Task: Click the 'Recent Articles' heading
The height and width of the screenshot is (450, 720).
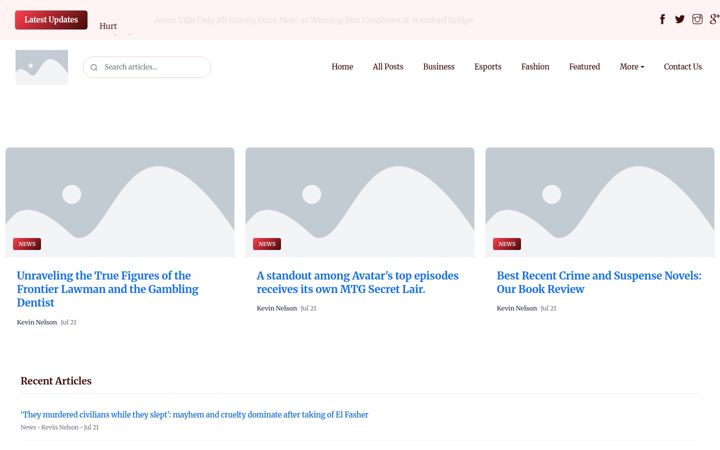Action: coord(56,381)
